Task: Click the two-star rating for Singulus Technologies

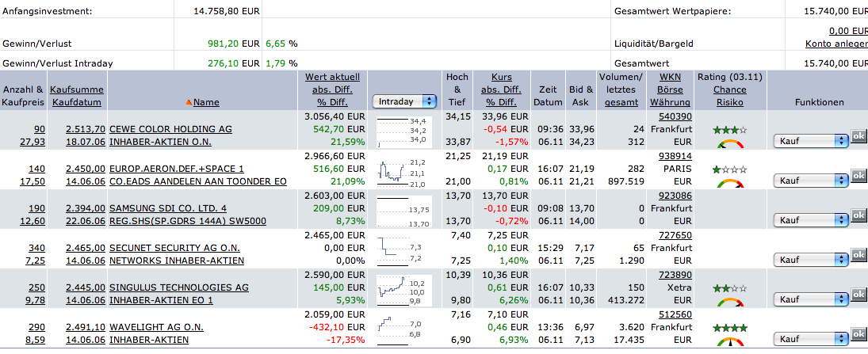Action: [x=729, y=287]
